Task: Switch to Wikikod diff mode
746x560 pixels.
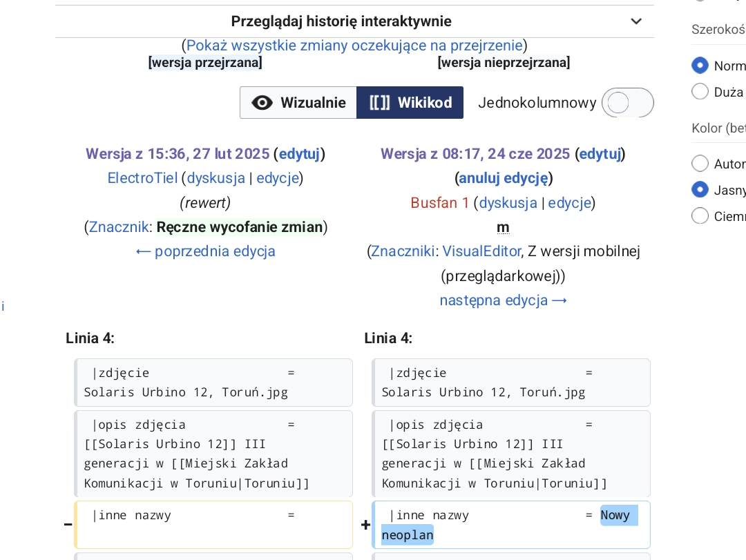Action: tap(410, 103)
